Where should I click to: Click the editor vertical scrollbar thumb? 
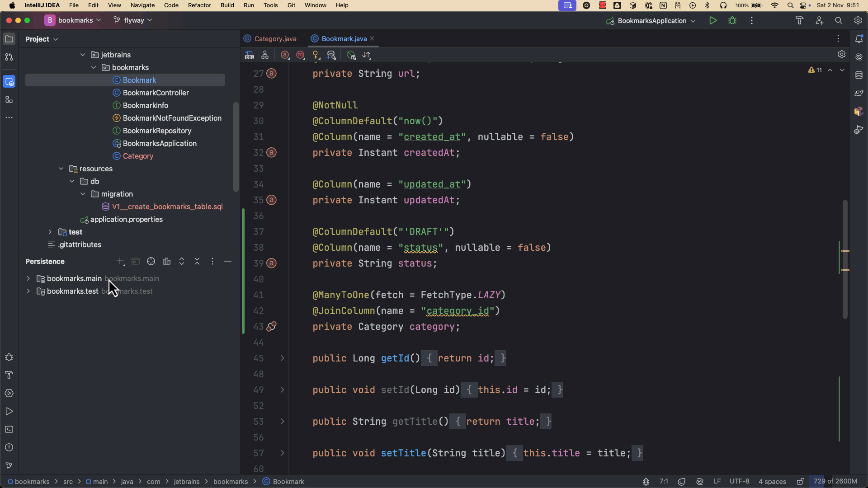click(844, 259)
